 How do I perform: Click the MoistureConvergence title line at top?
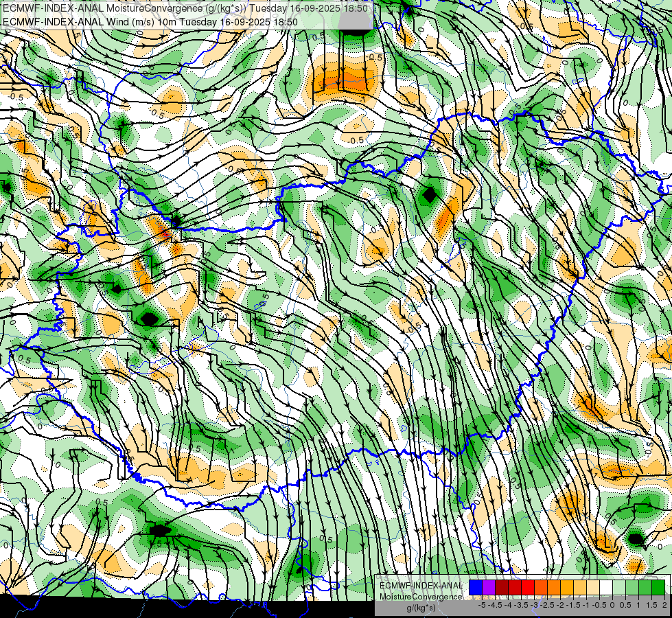click(x=185, y=8)
